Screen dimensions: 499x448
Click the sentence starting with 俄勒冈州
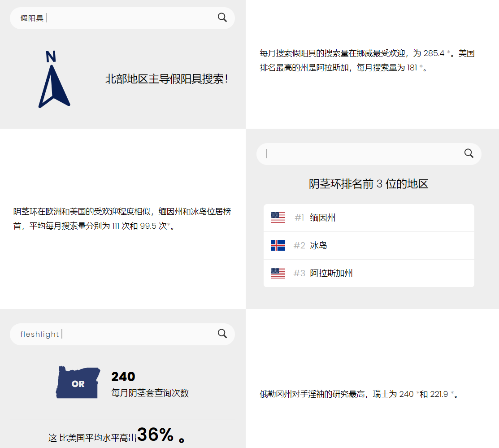[359, 394]
